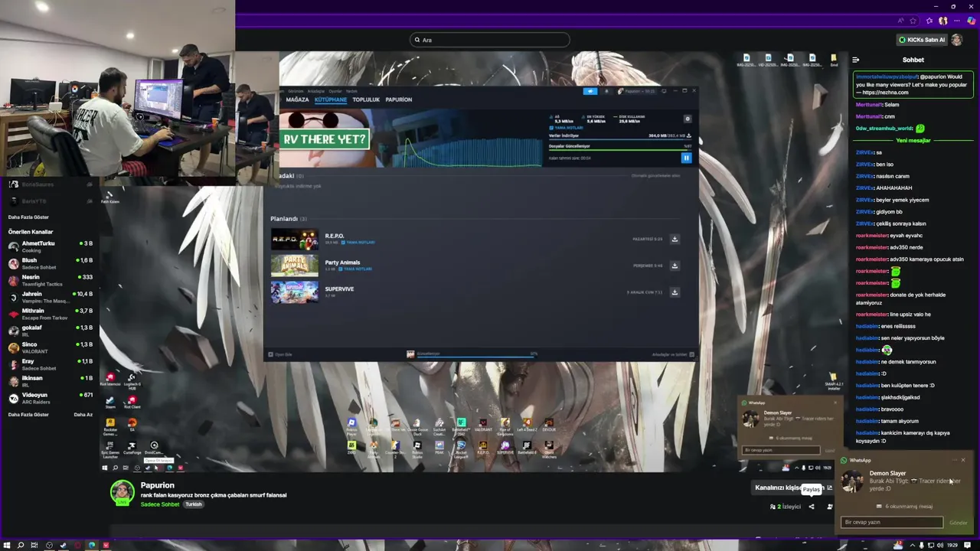Open user avatar menu on Kick
This screenshot has height=551, width=980.
pos(957,40)
